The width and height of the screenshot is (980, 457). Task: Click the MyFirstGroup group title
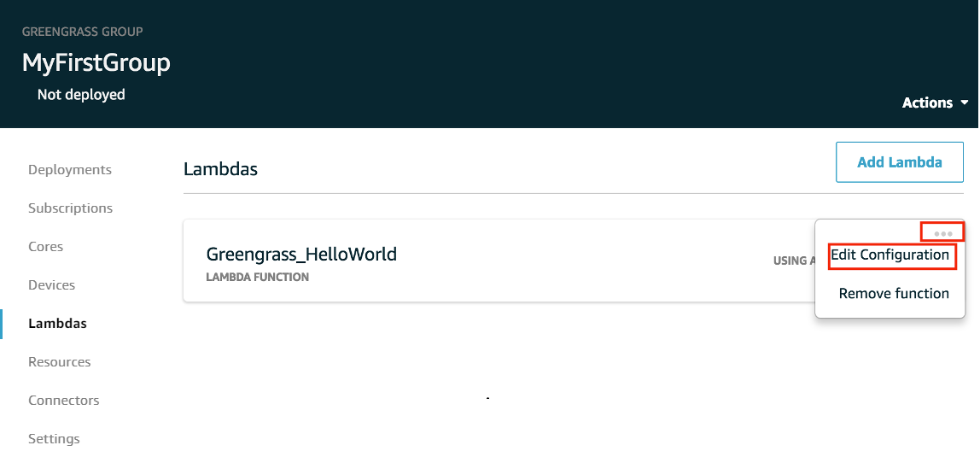tap(96, 62)
